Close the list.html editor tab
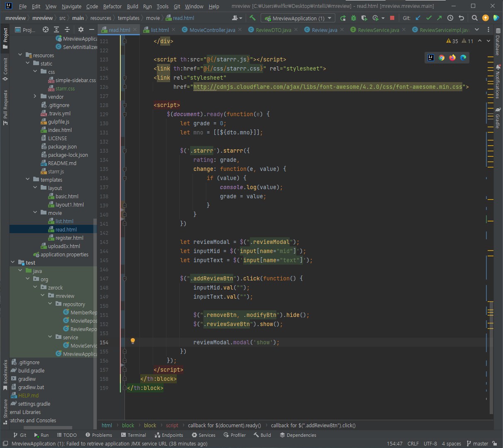 (x=173, y=29)
